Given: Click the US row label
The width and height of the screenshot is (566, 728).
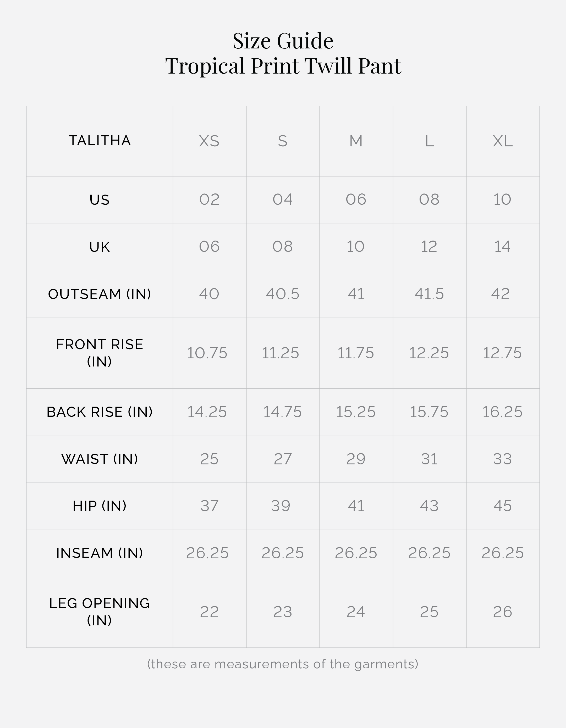Looking at the screenshot, I should click(99, 200).
